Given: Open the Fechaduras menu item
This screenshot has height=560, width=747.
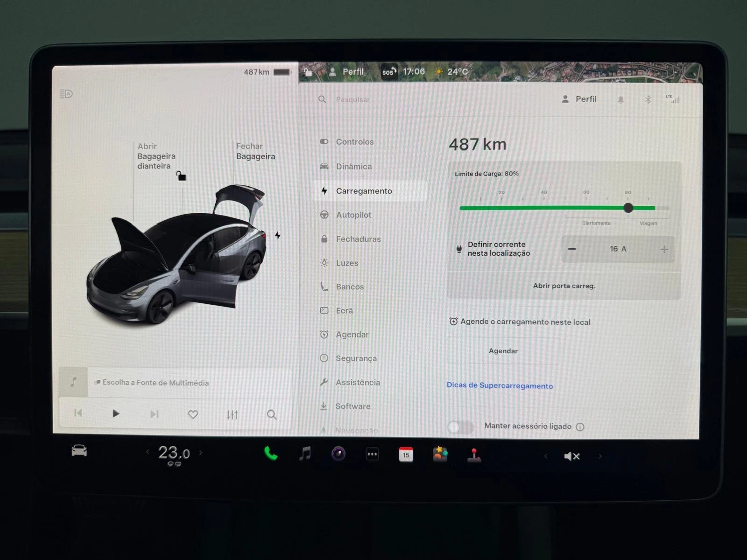Looking at the screenshot, I should click(358, 239).
